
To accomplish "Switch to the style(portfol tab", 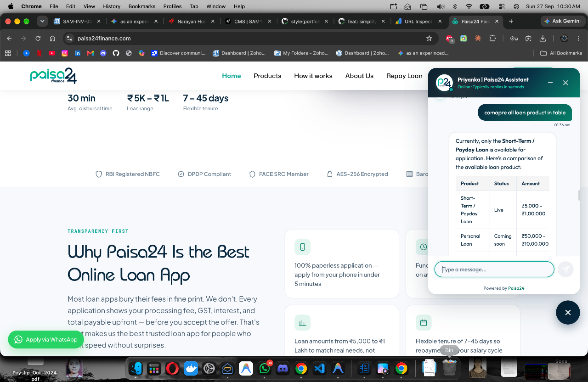I will tap(304, 21).
